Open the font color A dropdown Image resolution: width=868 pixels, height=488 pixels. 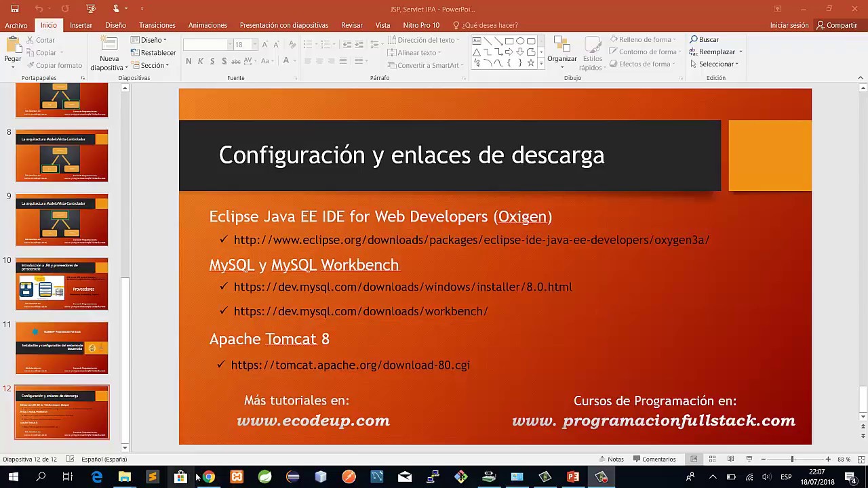pos(296,61)
